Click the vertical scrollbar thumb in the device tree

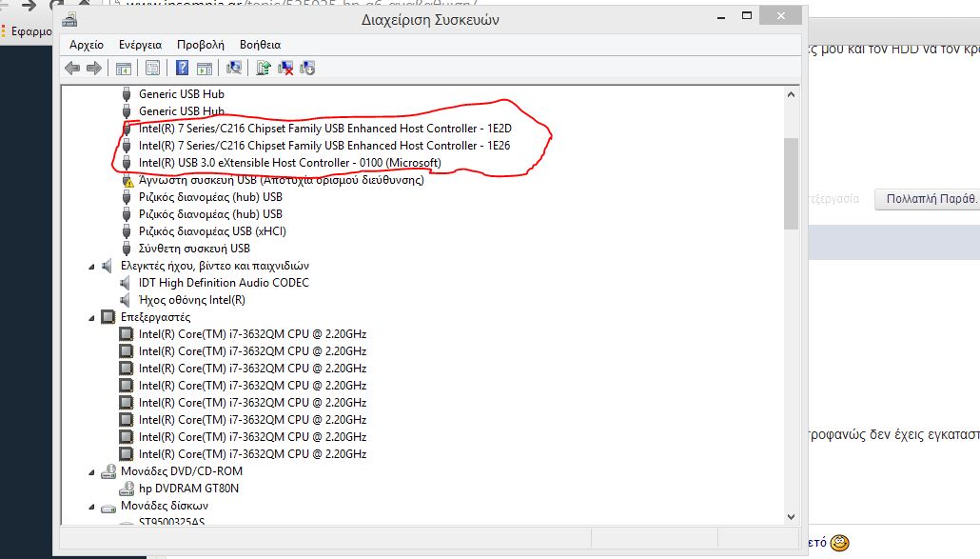792,183
